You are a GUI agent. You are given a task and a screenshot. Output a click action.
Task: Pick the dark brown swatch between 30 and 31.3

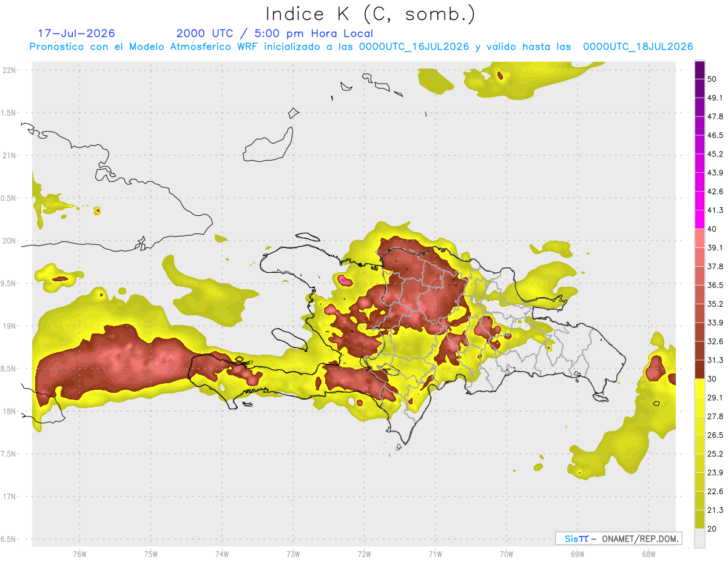click(699, 369)
